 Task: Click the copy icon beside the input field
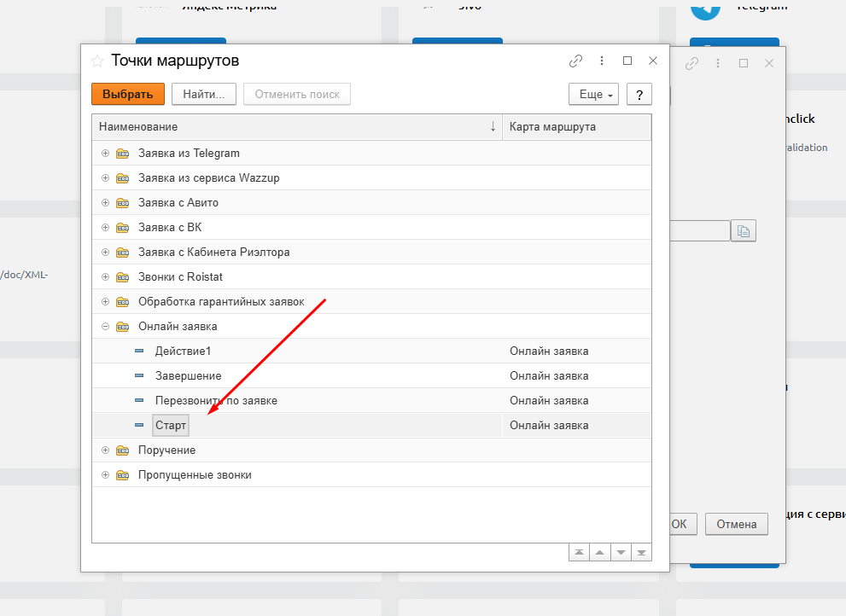(743, 231)
